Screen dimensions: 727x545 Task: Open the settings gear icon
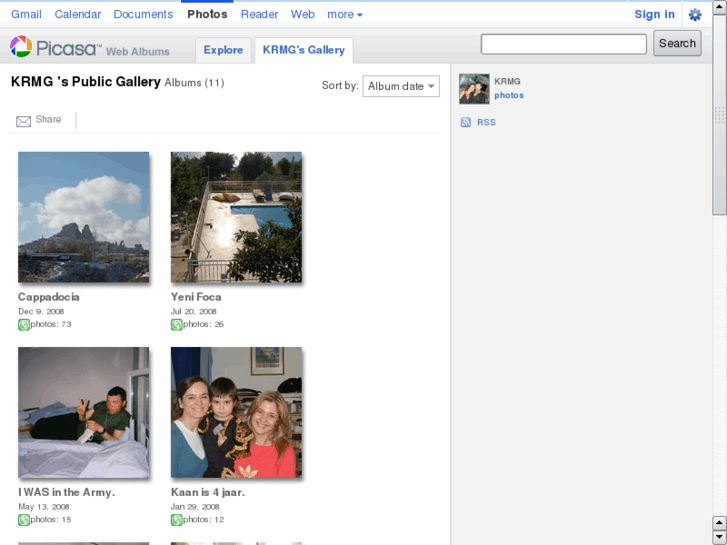click(x=695, y=15)
